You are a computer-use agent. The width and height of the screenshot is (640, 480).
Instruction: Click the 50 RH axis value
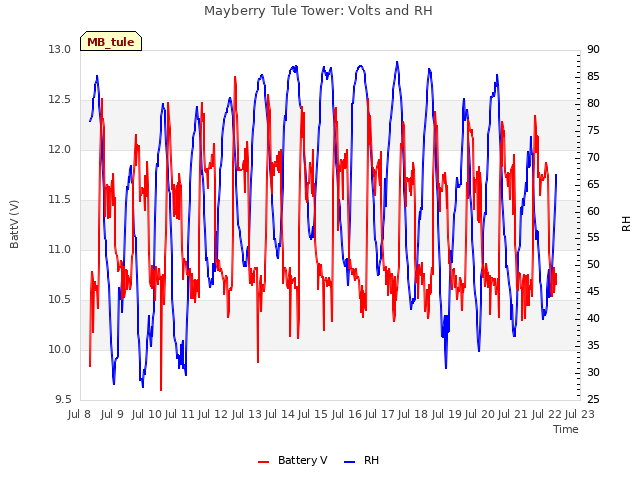click(593, 264)
